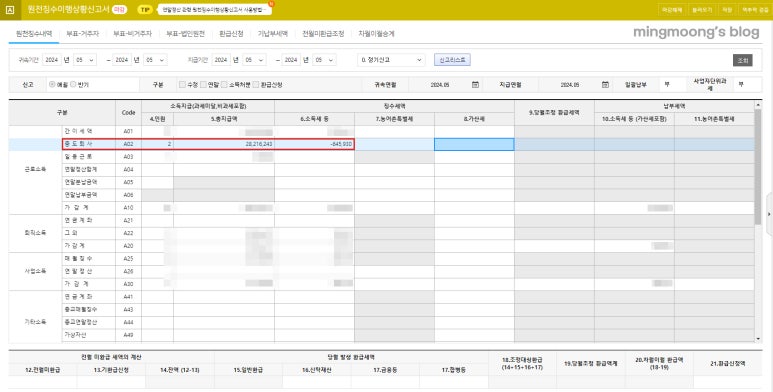773x392 pixels.
Task: Switch to the 부표-거주자 tab
Action: coord(82,34)
